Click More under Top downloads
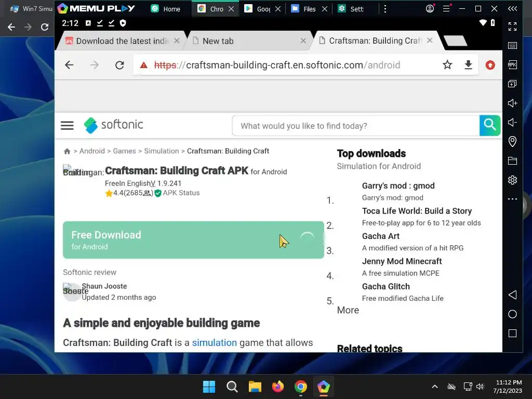The height and width of the screenshot is (399, 532). point(348,310)
